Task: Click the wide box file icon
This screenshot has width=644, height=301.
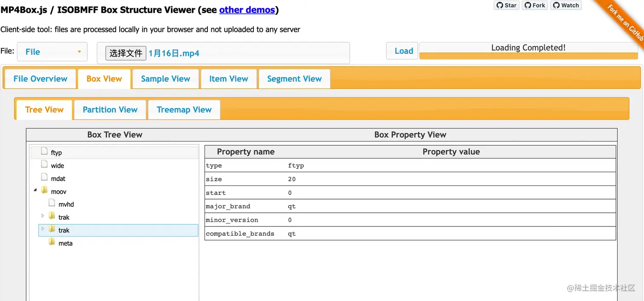Action: (44, 164)
